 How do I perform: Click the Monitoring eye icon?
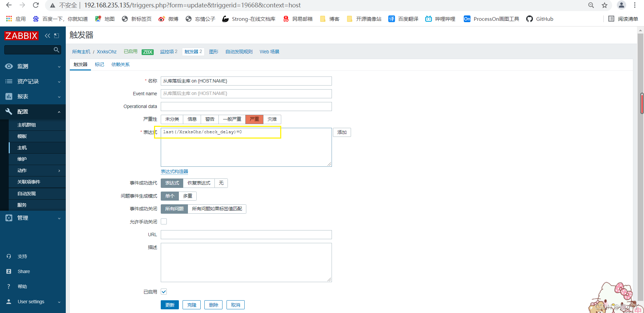tap(9, 66)
